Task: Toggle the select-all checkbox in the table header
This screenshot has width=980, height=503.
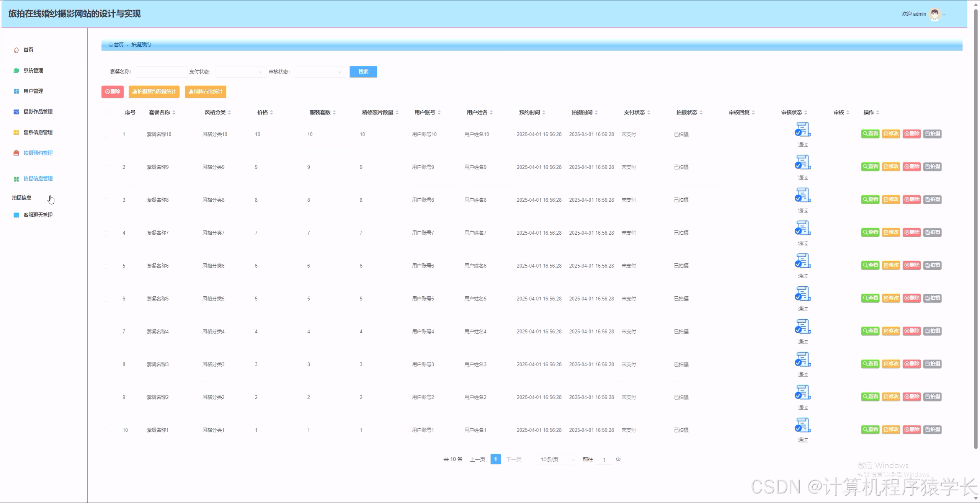Action: 108,113
